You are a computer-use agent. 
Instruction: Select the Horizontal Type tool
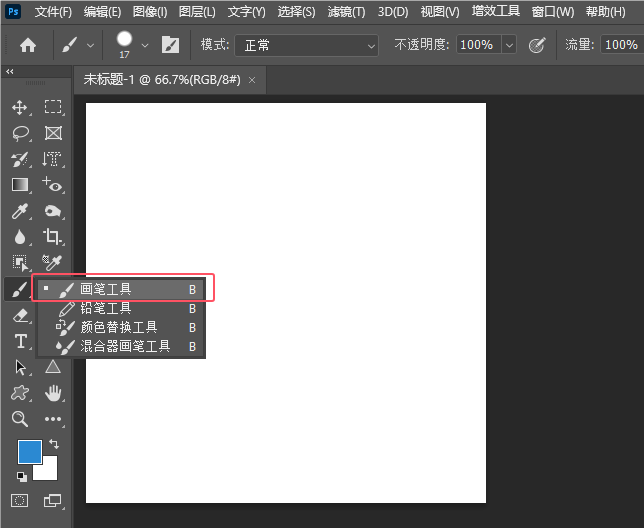coord(21,341)
